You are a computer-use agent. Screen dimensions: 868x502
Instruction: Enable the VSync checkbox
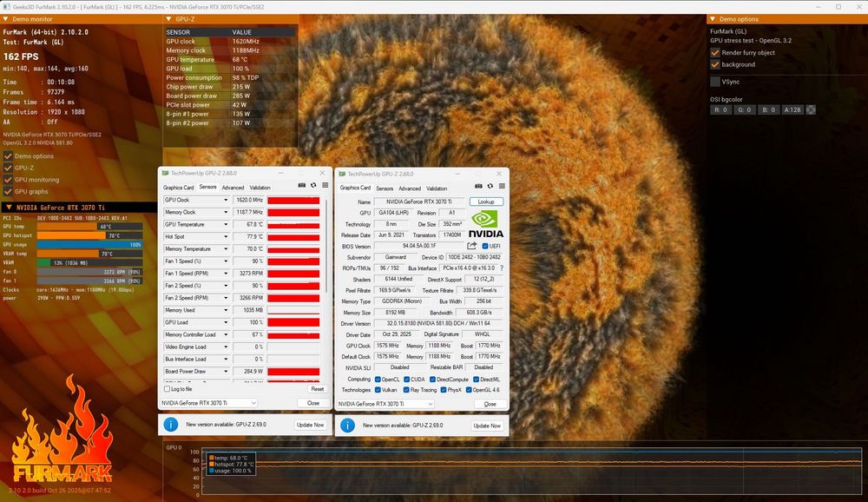coord(715,82)
